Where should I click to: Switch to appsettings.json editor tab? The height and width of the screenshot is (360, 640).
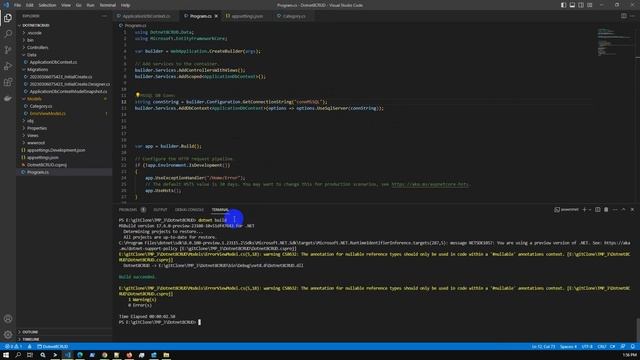(247, 16)
